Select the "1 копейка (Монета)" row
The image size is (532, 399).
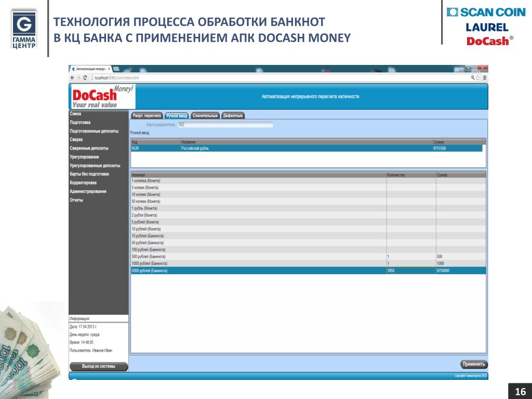(x=308, y=181)
